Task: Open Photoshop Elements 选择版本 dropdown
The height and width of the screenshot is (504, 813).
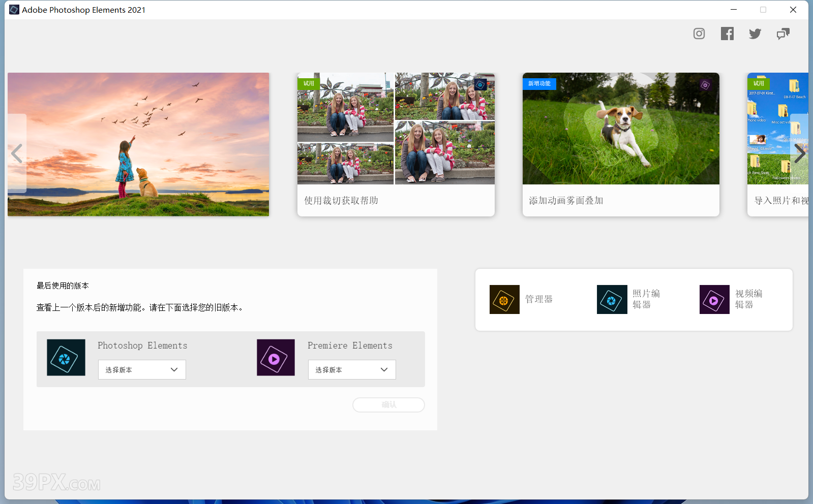Action: (x=142, y=369)
